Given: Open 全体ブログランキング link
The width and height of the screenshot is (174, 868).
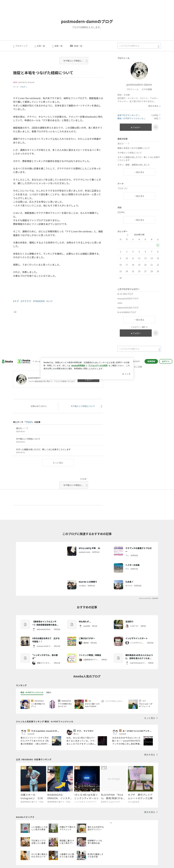Looking at the screenshot, I should pos(128,115).
